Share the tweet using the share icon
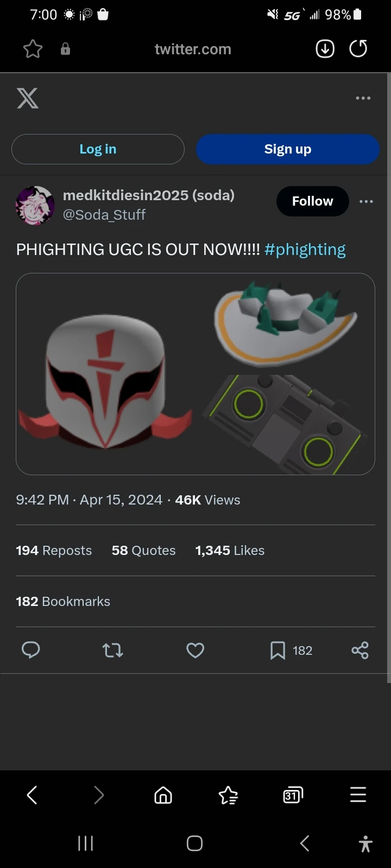The image size is (391, 868). tap(360, 650)
